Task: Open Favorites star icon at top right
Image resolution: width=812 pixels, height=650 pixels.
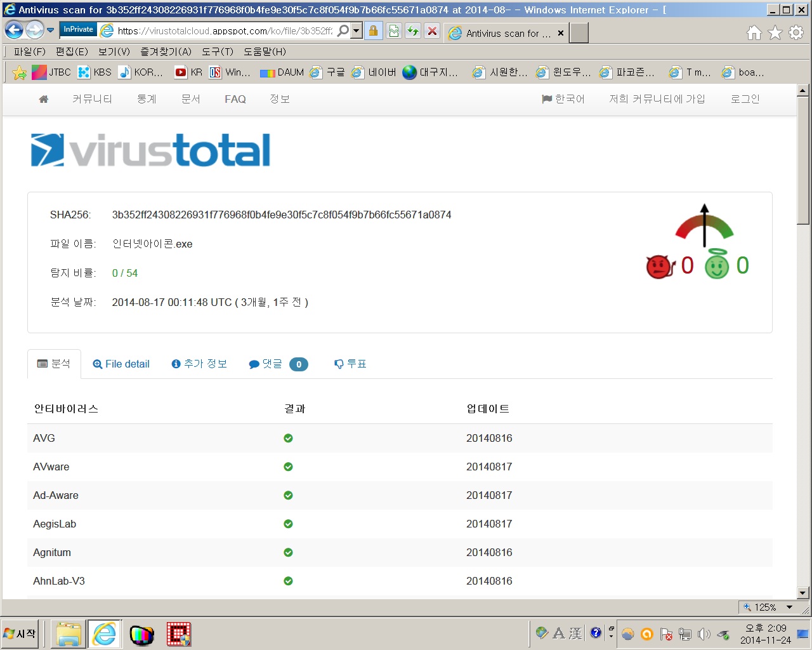Action: 775,32
